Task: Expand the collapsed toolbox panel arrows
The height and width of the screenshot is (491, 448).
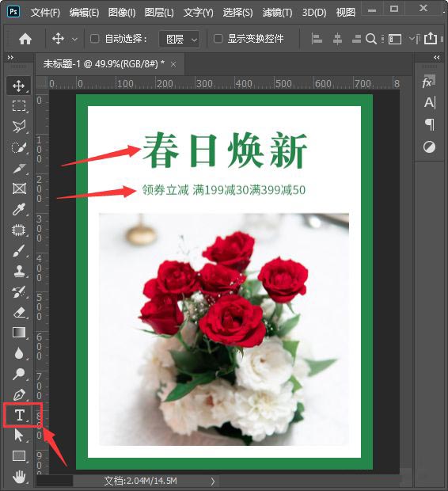Action: click(10, 57)
